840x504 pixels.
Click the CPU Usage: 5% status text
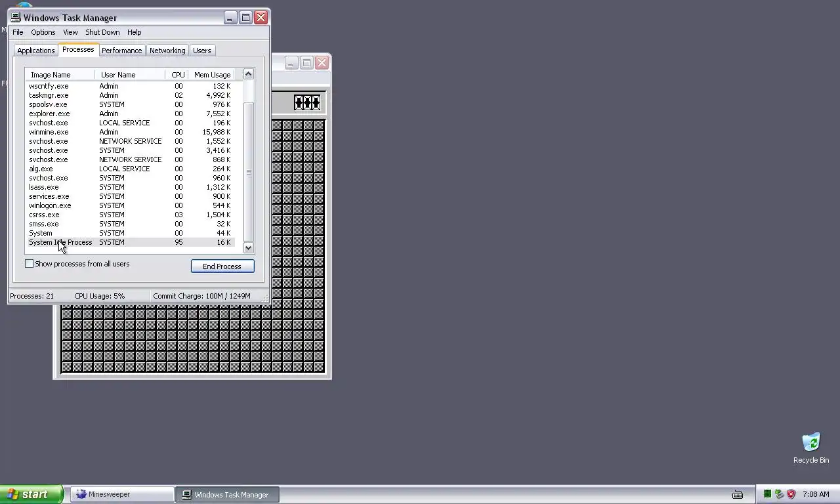point(99,296)
